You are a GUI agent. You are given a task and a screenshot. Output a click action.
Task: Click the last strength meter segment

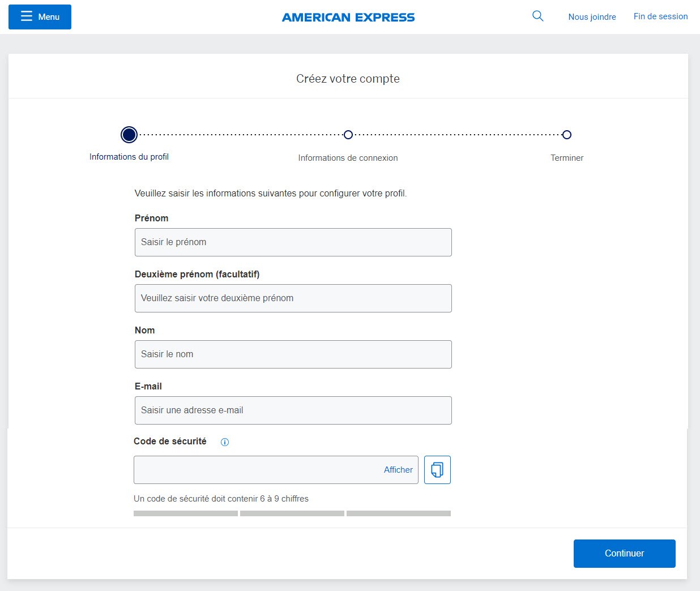(399, 513)
